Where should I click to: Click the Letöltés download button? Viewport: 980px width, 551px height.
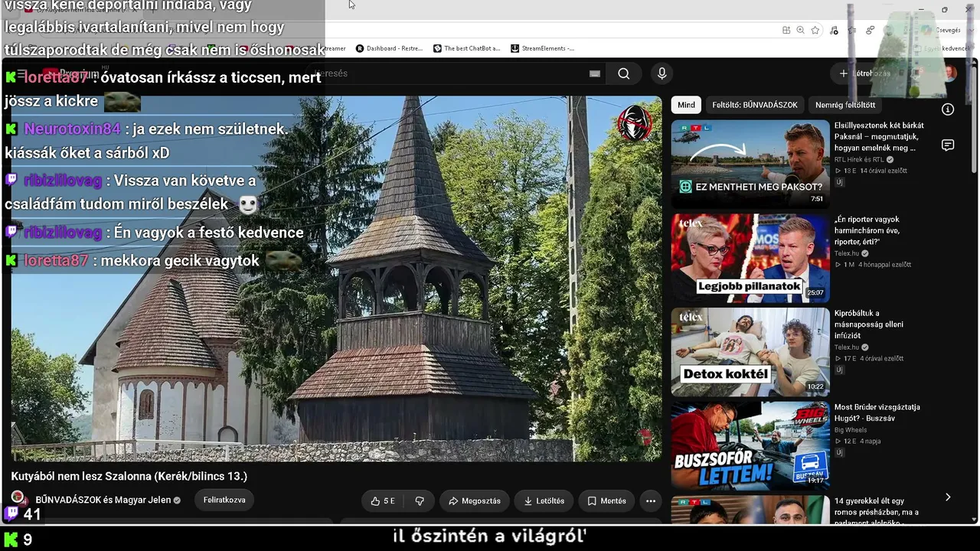click(x=544, y=501)
